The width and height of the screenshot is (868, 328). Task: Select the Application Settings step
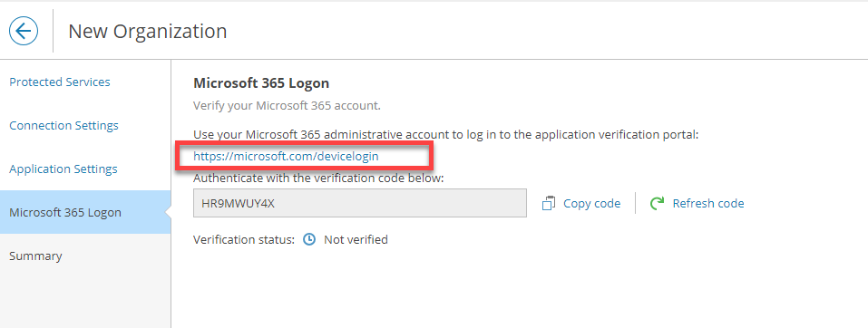click(63, 169)
